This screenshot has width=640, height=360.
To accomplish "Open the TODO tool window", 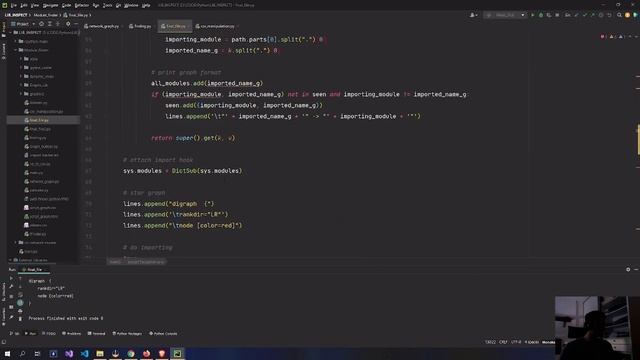I will (x=49, y=333).
